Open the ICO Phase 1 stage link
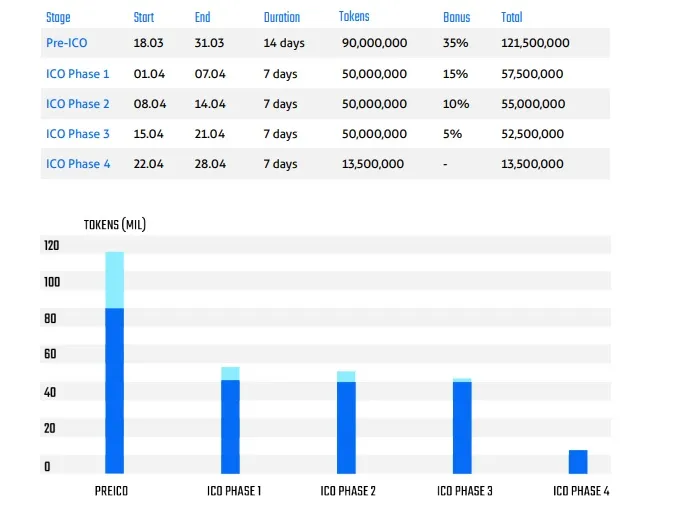 (x=78, y=74)
